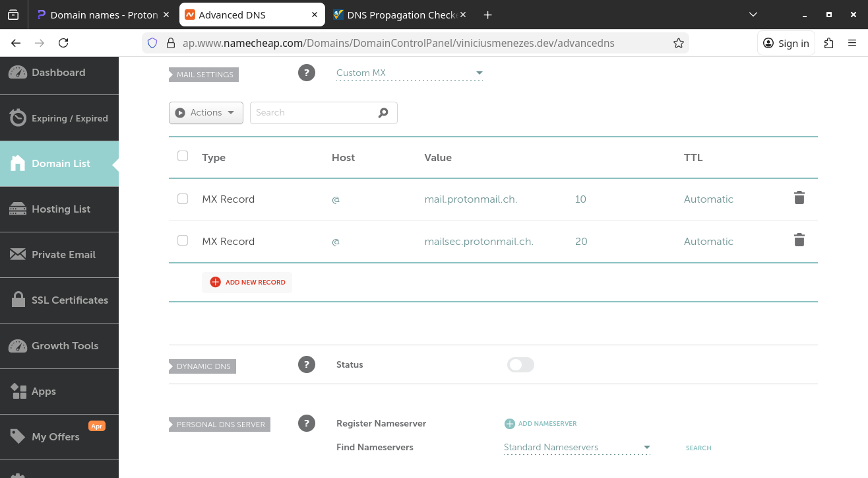868x478 pixels.
Task: Delete the mail.protonmail.ch MX record trash icon
Action: [x=799, y=198]
